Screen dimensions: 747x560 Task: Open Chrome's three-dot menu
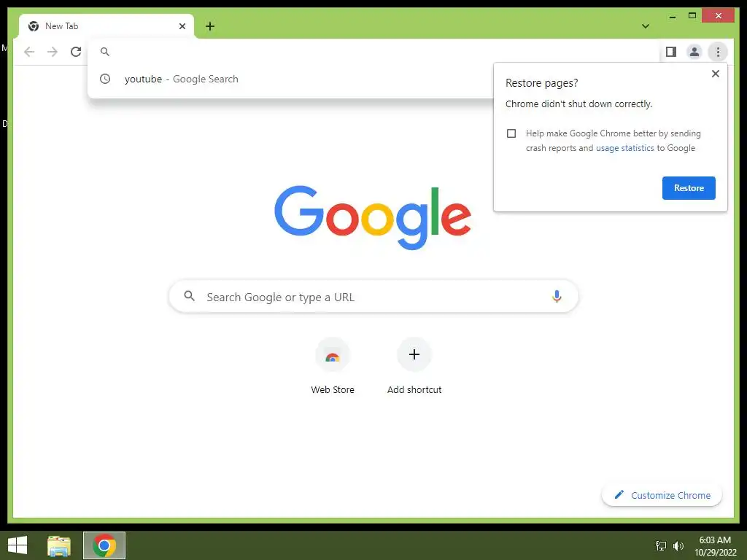(x=718, y=52)
